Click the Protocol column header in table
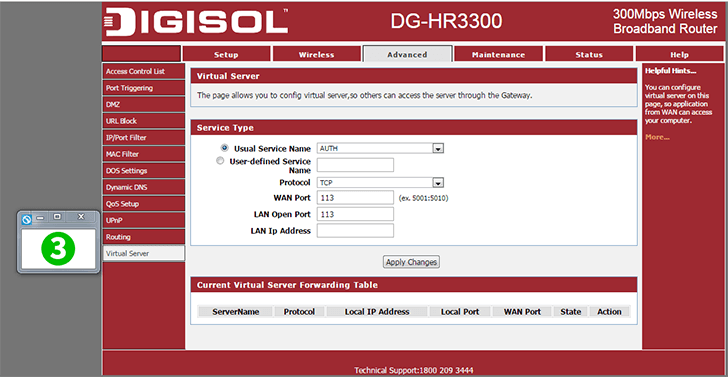This screenshot has width=728, height=377. pos(299,312)
